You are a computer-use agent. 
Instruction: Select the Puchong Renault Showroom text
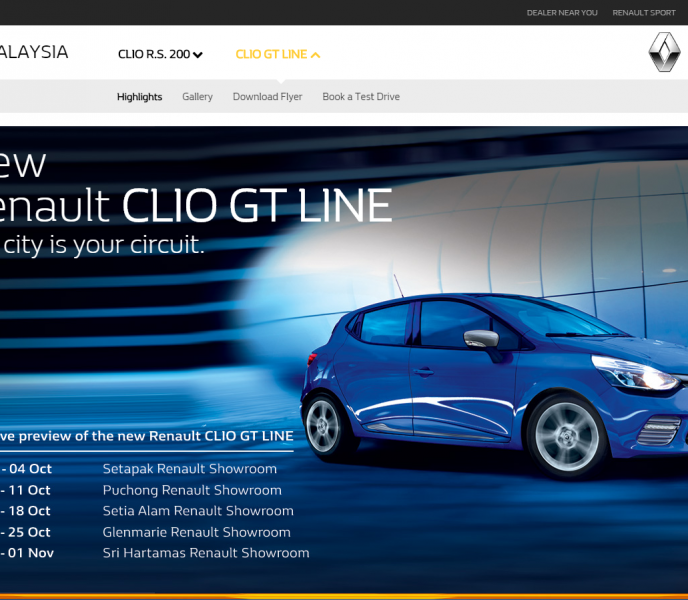pyautogui.click(x=192, y=490)
